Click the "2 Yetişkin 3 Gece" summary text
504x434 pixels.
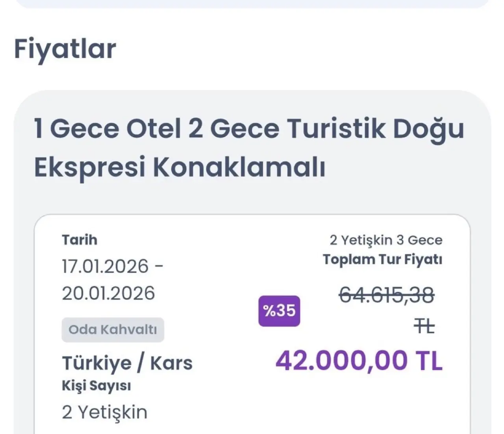click(x=386, y=240)
